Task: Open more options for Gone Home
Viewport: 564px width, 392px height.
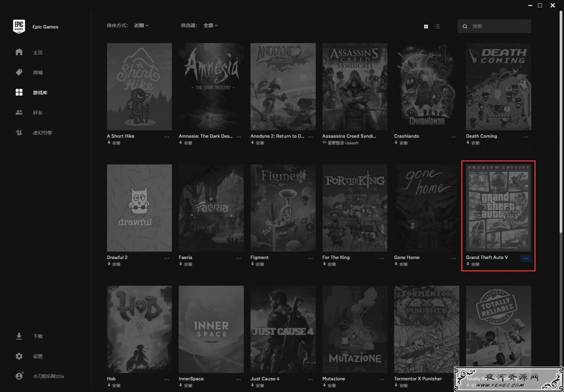Action: (x=454, y=258)
